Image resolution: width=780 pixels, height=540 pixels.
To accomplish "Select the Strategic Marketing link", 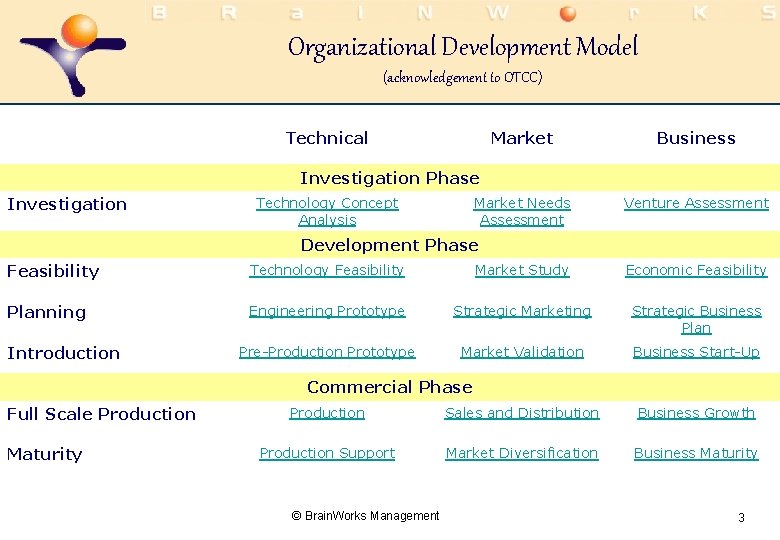I will click(x=522, y=311).
